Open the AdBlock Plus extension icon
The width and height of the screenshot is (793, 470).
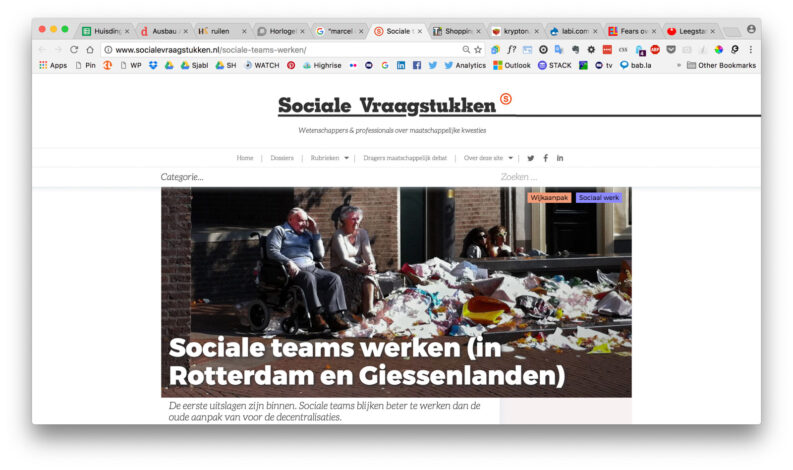point(655,49)
